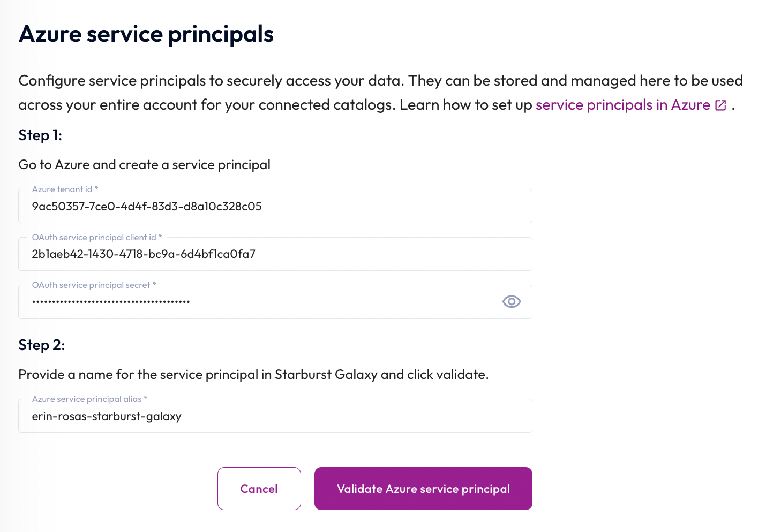Click the "Step 1:" heading
781x532 pixels.
[x=40, y=135]
